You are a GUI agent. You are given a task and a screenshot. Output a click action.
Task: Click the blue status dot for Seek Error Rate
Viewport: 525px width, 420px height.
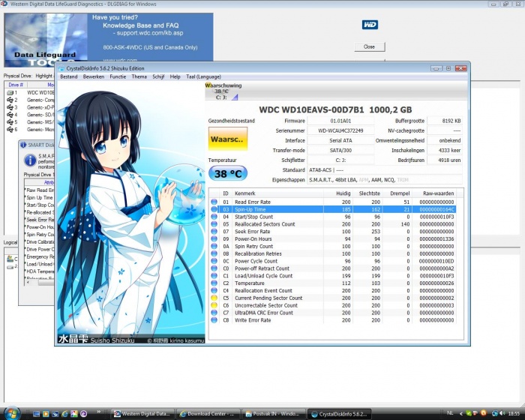[214, 232]
